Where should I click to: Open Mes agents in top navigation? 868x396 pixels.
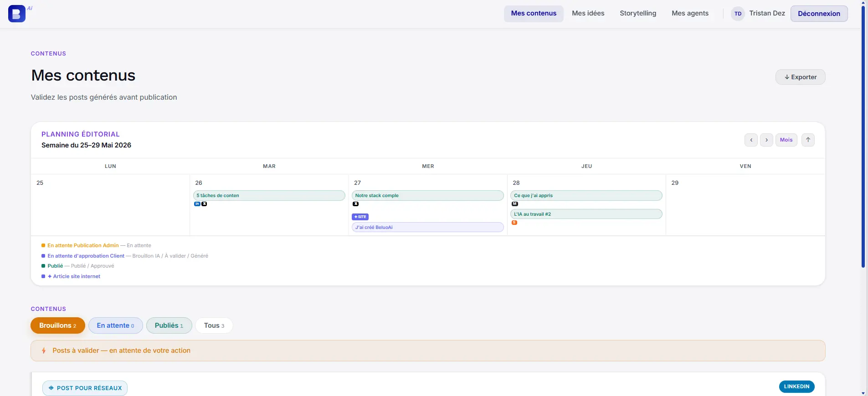coord(690,14)
